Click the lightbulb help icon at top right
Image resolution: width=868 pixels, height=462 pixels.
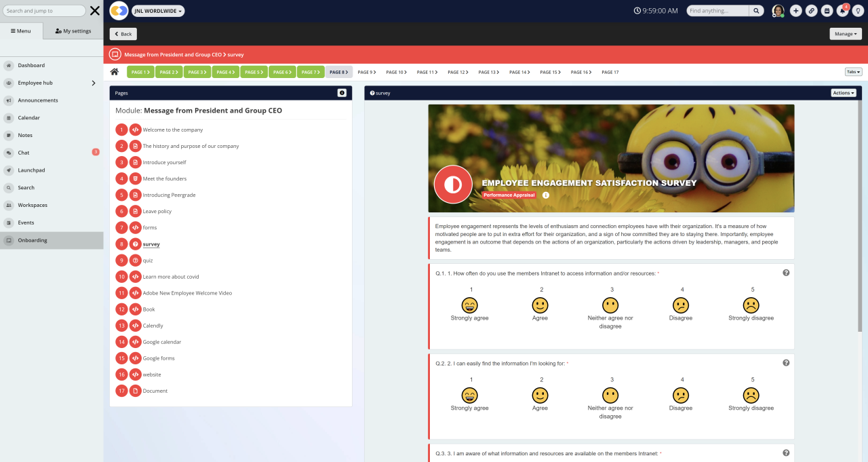pyautogui.click(x=858, y=10)
